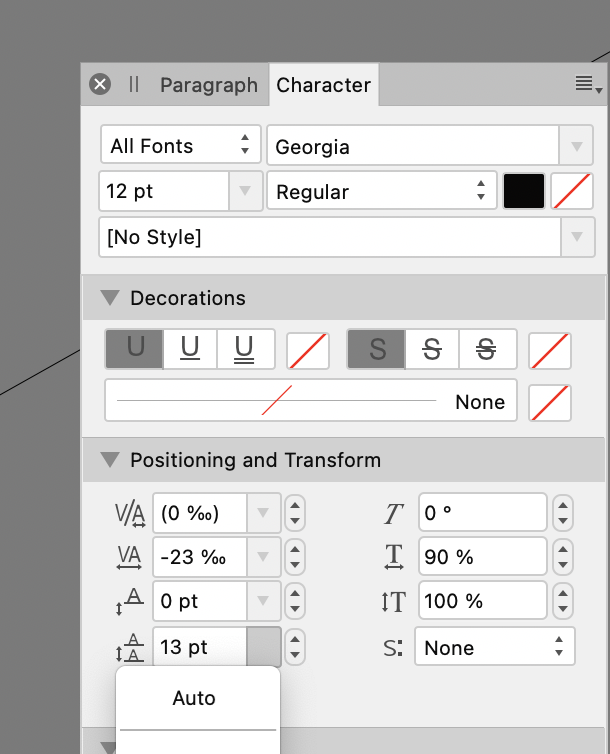Click the baseline 0 pt value field

200,601
